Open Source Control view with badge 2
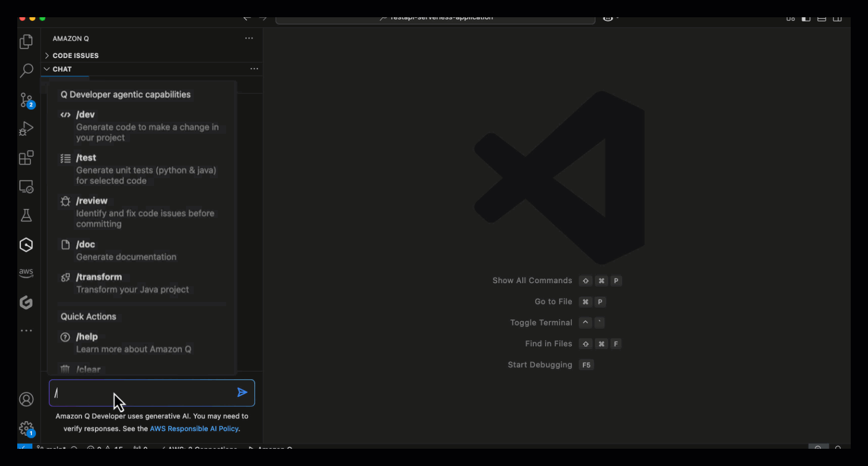Screen dimensions: 868x466 [x=26, y=100]
